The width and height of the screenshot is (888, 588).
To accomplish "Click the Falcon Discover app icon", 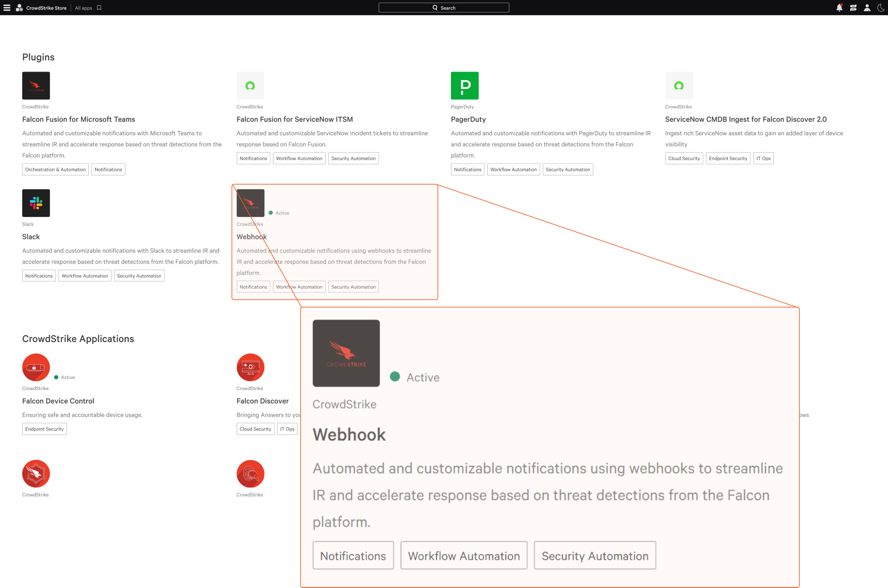I will coord(250,367).
